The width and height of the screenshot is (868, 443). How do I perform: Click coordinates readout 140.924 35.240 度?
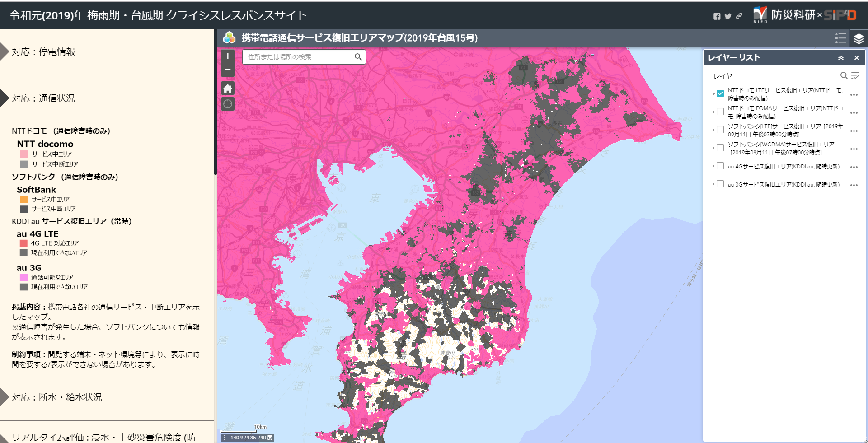pyautogui.click(x=251, y=438)
